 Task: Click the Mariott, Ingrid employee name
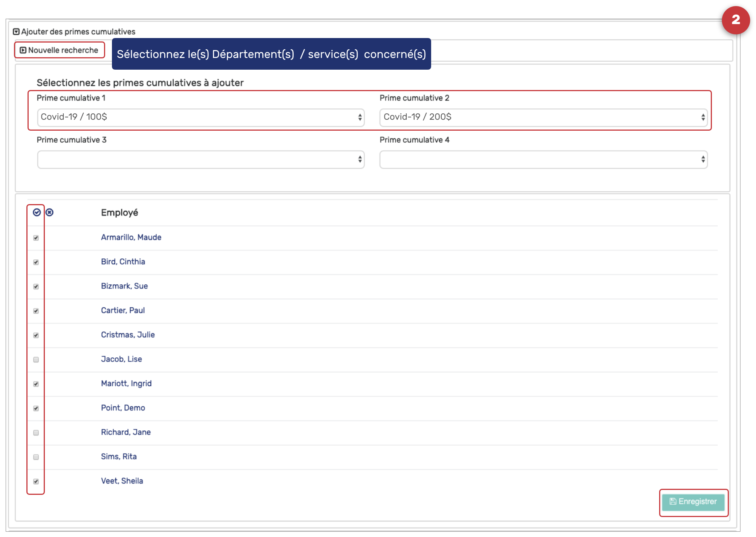click(x=126, y=383)
